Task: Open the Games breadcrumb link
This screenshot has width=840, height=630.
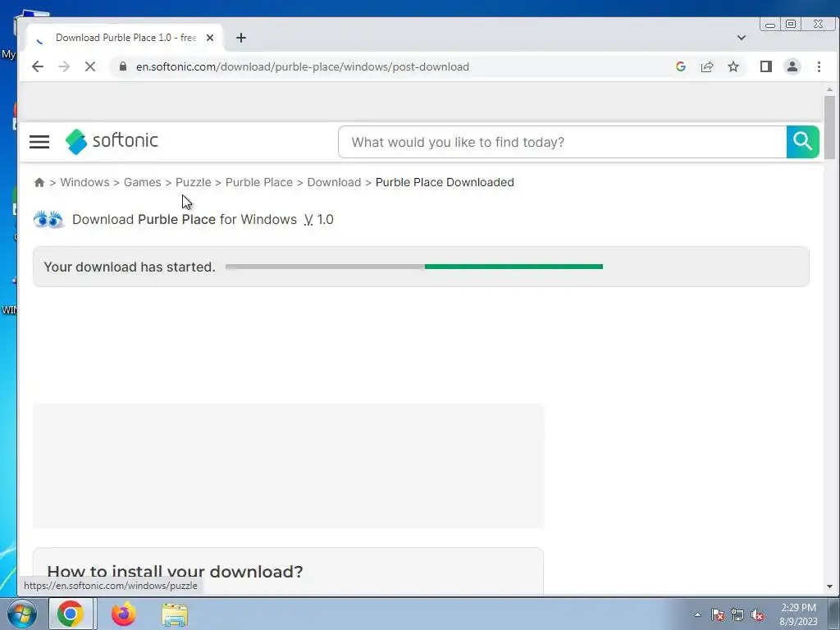Action: click(143, 182)
